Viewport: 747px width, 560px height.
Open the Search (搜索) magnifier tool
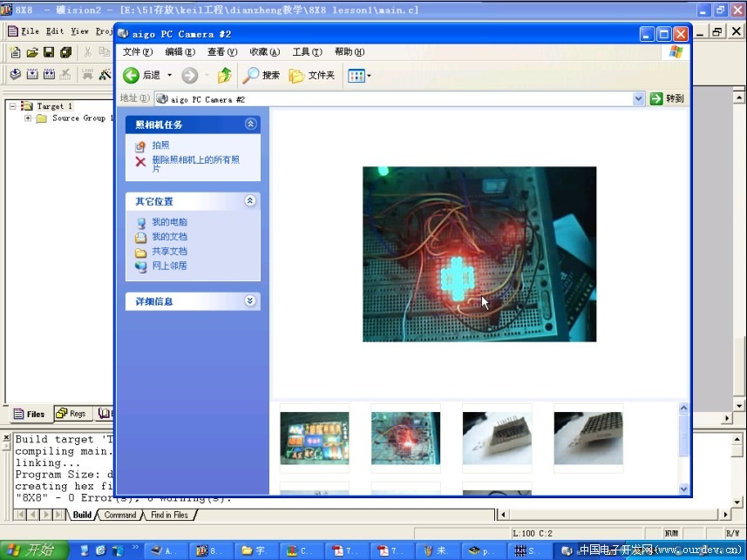pyautogui.click(x=261, y=75)
